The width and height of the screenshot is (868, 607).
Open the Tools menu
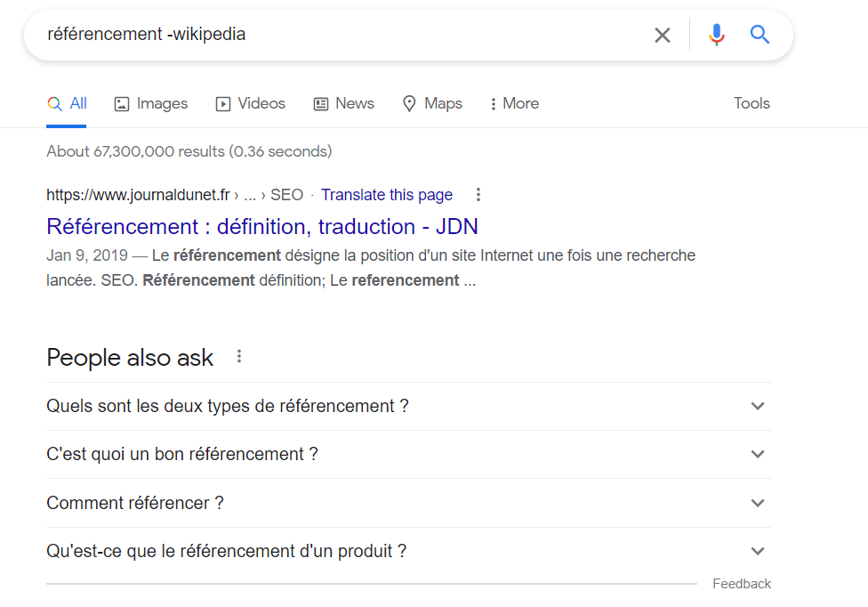[751, 103]
